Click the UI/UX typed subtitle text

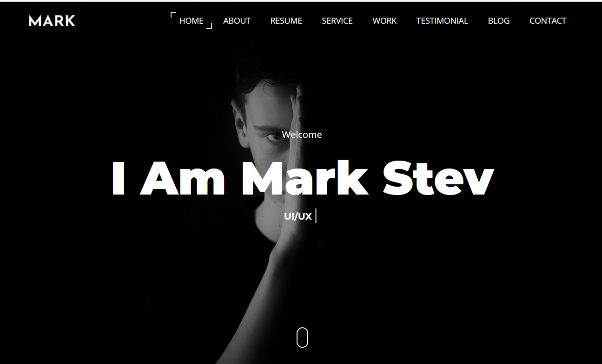pyautogui.click(x=298, y=216)
